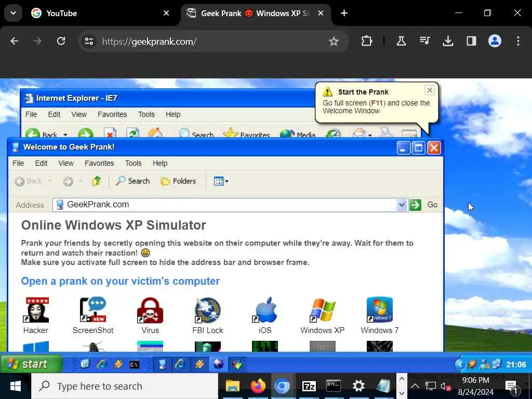Open File Explorer from Windows taskbar
Viewport: 532px width, 399px height.
pyautogui.click(x=233, y=386)
